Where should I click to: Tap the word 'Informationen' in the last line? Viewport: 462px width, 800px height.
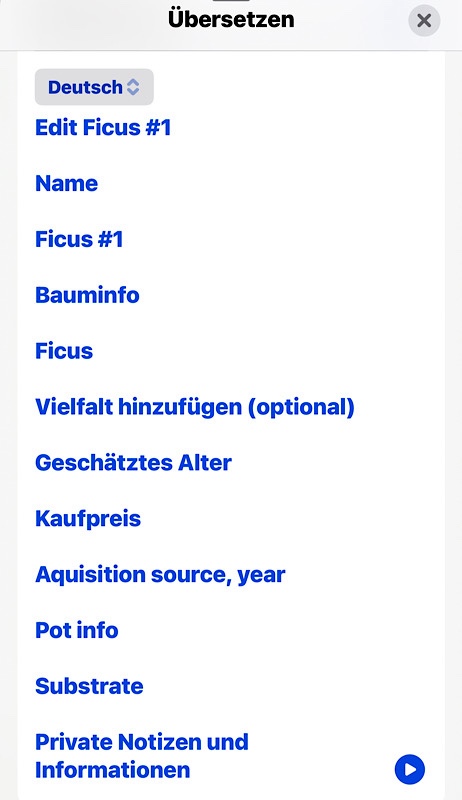coord(113,769)
